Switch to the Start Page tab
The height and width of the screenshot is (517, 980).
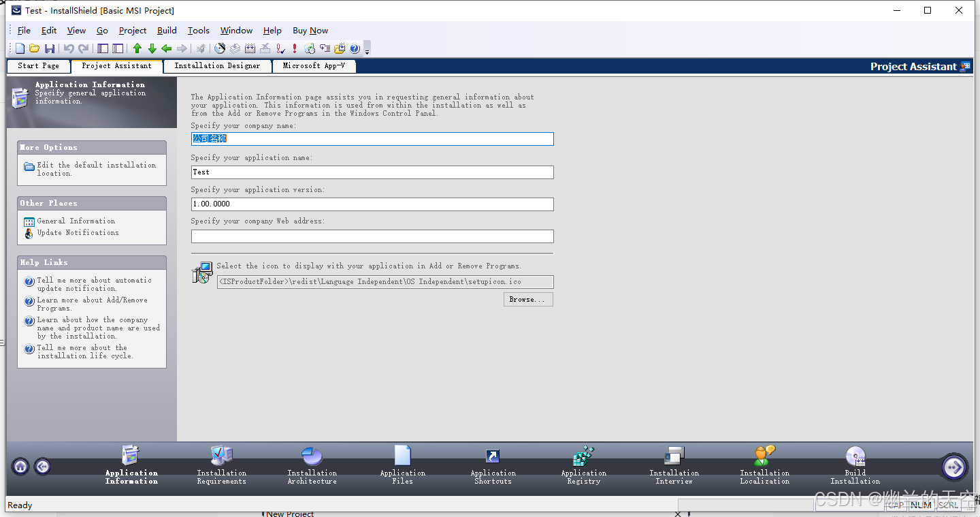pos(39,66)
